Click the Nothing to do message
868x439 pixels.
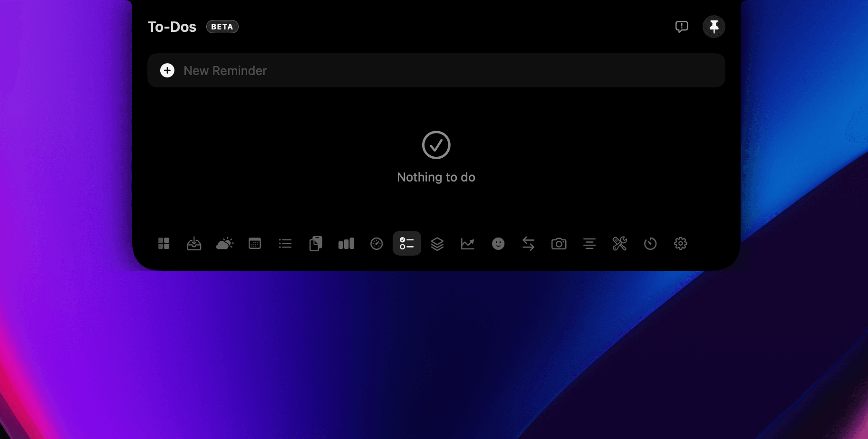pos(436,177)
